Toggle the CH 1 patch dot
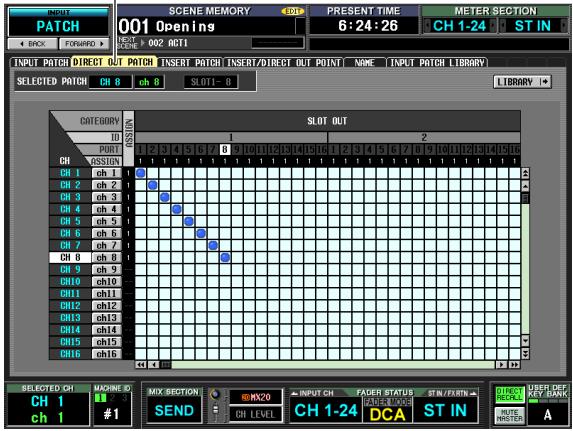This screenshot has height=431, width=573. click(x=140, y=173)
